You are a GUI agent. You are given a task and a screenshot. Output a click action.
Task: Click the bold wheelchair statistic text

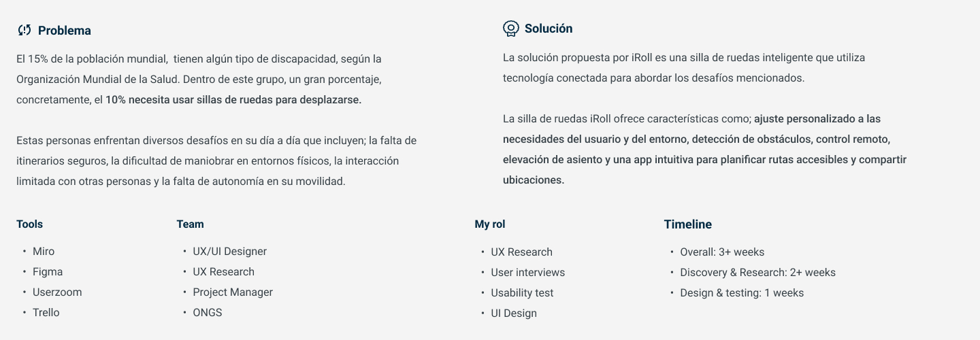click(x=233, y=100)
